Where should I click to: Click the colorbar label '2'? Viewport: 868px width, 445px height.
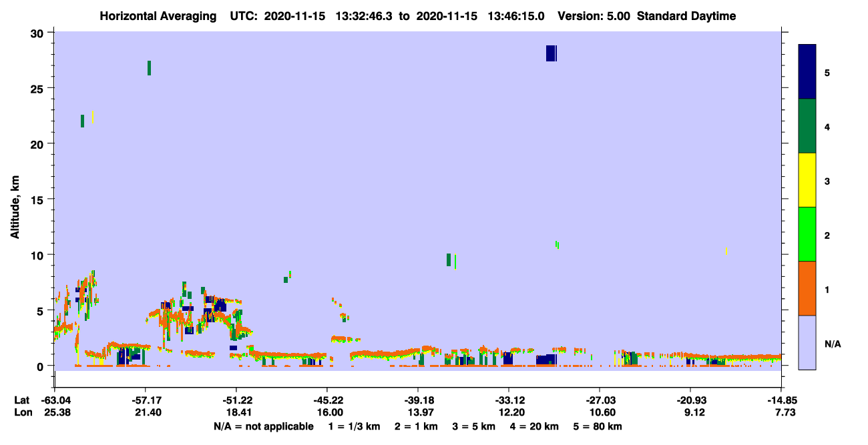pyautogui.click(x=827, y=236)
